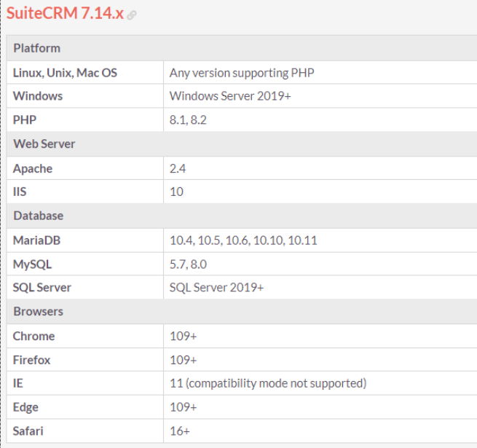Screen dimensions: 477x448
Task: Click the MariaDB row label
Action: coord(36,240)
